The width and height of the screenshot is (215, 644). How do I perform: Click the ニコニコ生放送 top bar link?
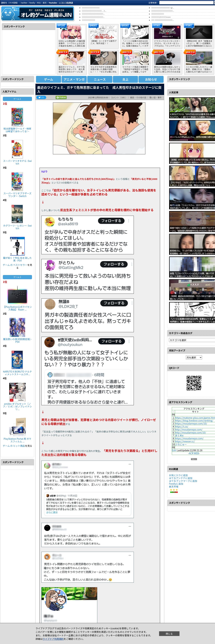pos(66,3)
